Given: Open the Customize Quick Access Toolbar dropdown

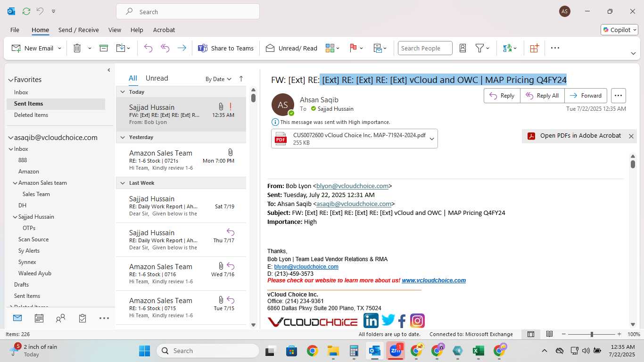Looking at the screenshot, I should [53, 11].
